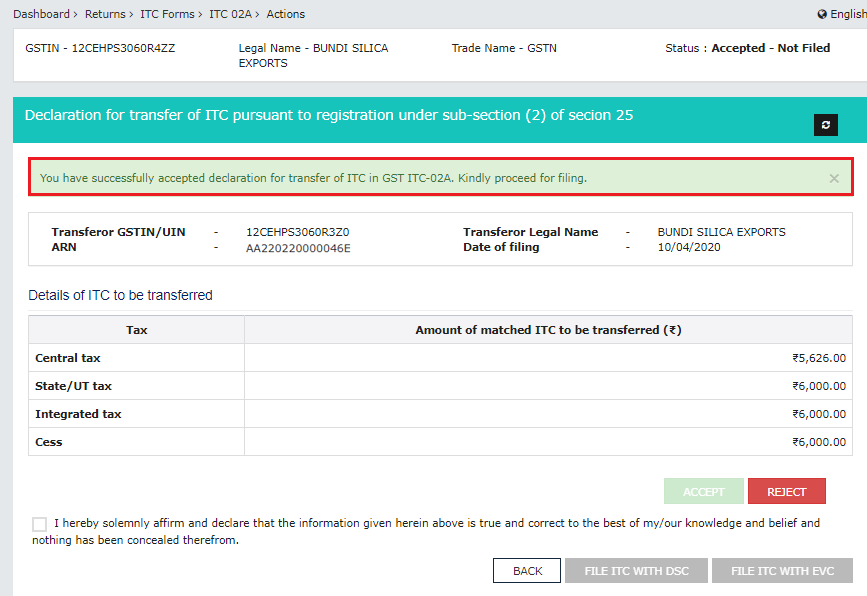Select the Central tax row label

(x=68, y=358)
